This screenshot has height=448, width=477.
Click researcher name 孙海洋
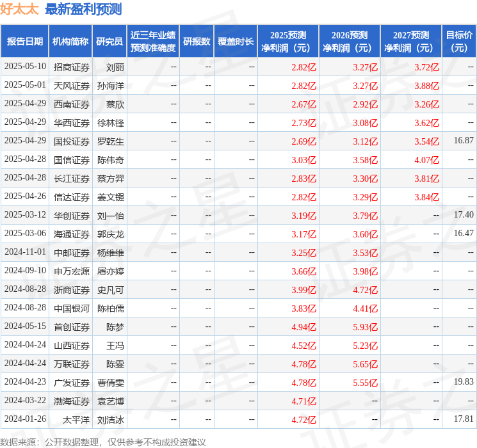pyautogui.click(x=111, y=86)
